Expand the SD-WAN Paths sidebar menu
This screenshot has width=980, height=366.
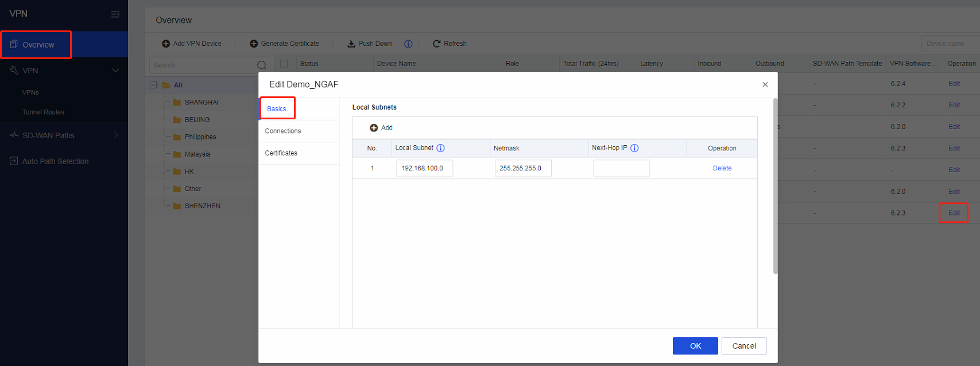tap(115, 135)
